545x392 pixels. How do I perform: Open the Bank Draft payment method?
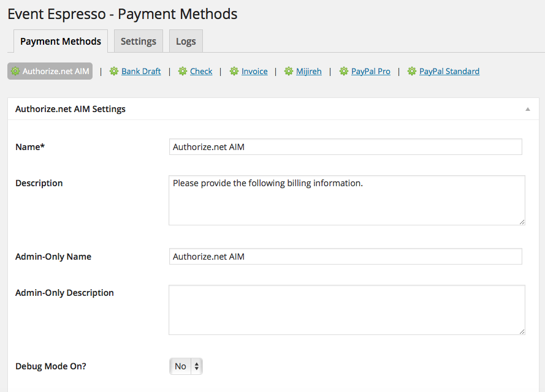[x=141, y=71]
